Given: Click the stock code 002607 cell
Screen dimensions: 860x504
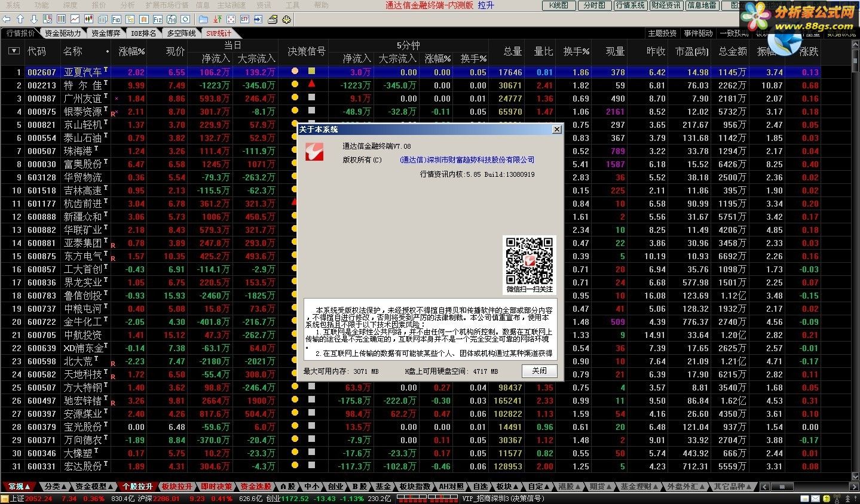Looking at the screenshot, I should (x=42, y=72).
